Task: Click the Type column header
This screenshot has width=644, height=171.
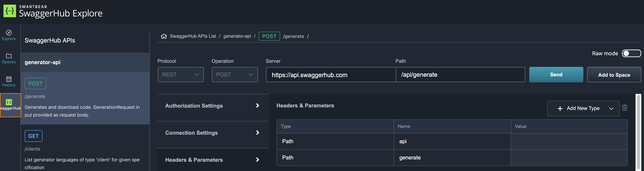Action: coord(335,127)
